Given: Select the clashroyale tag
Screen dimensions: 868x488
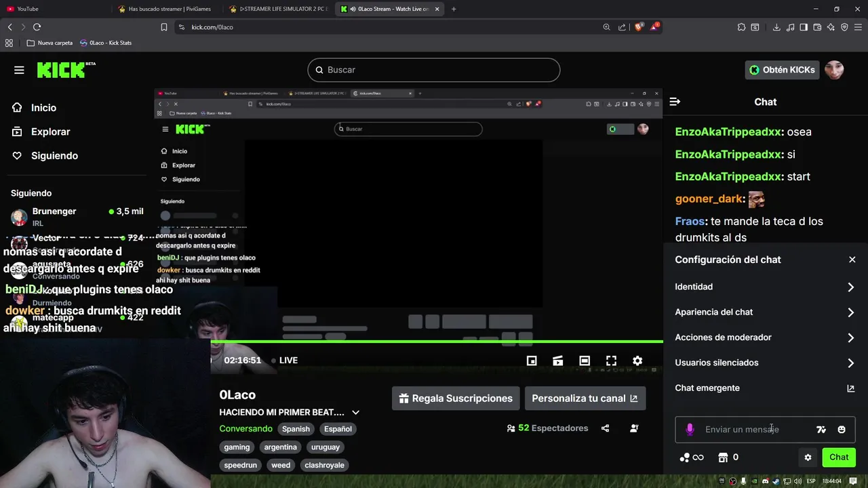Looking at the screenshot, I should pos(324,466).
